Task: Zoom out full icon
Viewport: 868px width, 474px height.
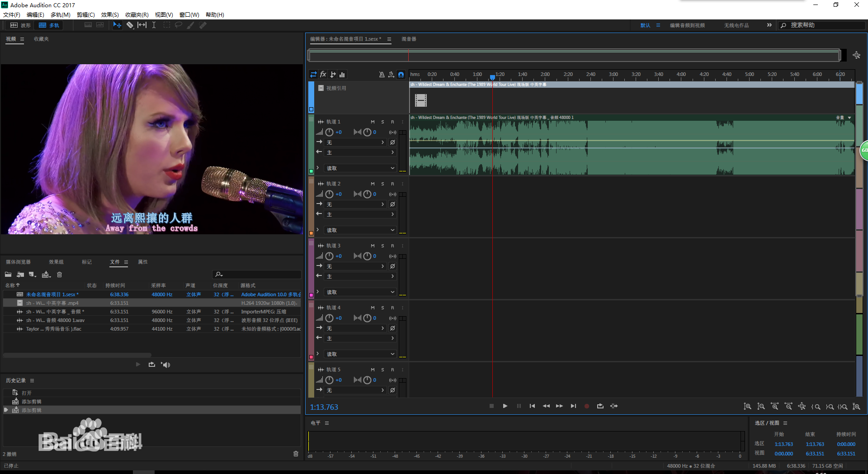Action: click(x=802, y=407)
